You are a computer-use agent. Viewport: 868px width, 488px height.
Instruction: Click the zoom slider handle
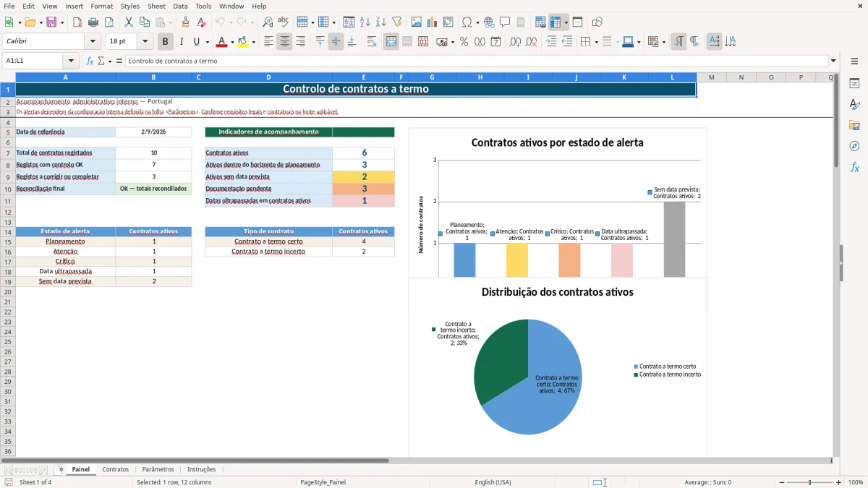pyautogui.click(x=810, y=482)
